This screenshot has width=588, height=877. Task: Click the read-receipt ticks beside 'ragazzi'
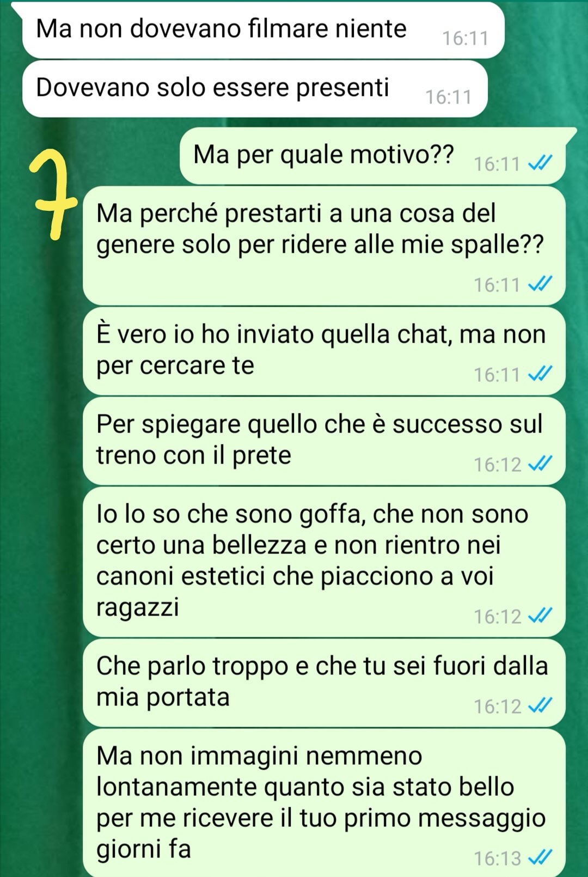tap(541, 616)
